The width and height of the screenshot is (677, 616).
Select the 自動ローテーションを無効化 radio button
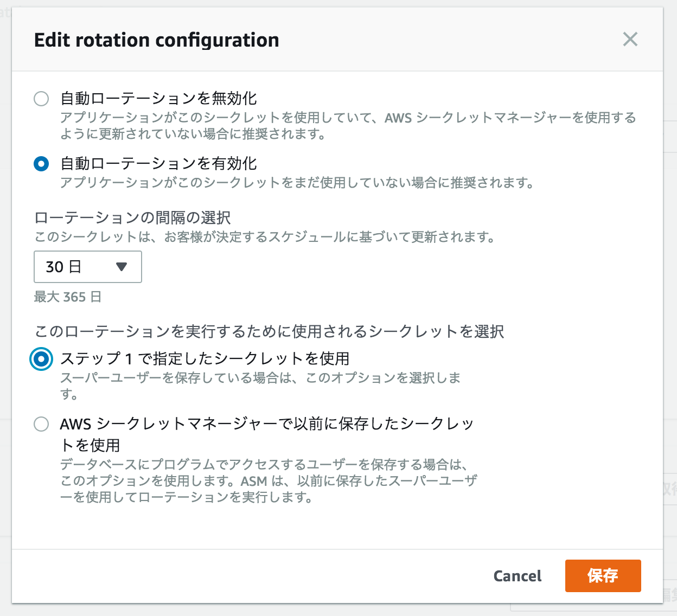[41, 99]
